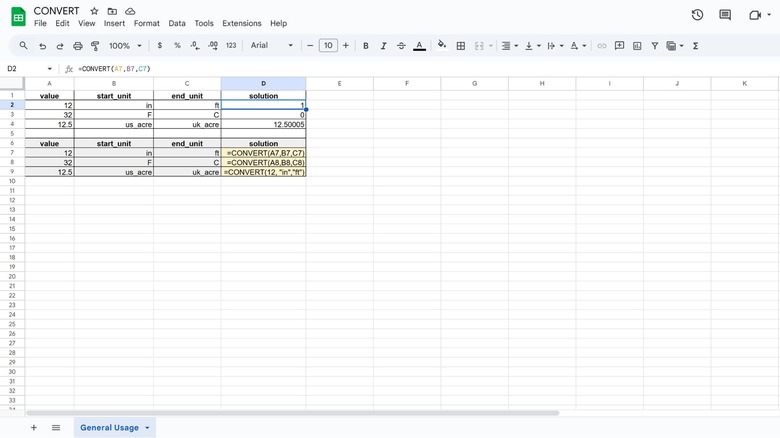Expand the name box dropdown arrow

(49, 69)
